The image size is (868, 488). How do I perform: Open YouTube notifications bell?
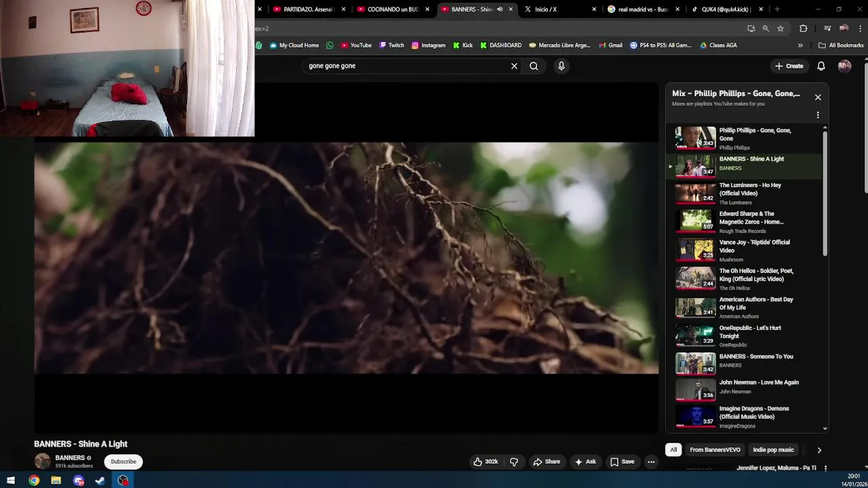click(x=821, y=66)
